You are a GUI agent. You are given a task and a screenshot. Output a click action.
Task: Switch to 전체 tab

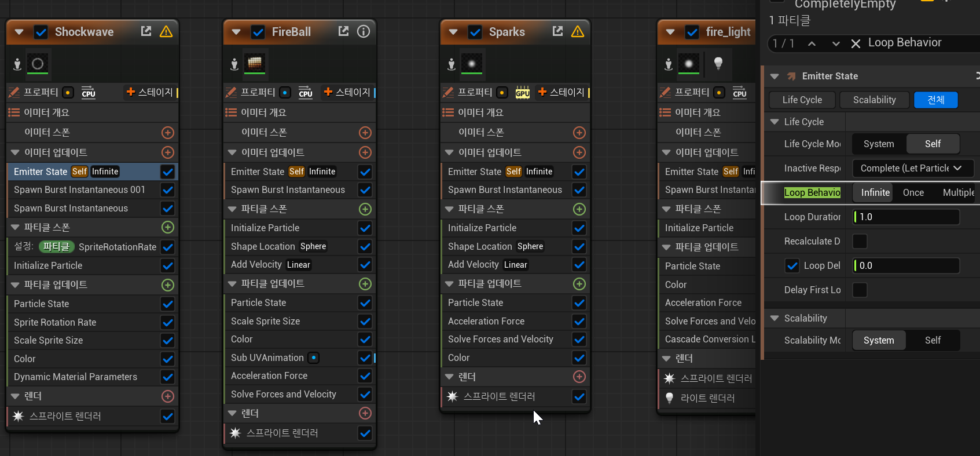click(x=935, y=100)
